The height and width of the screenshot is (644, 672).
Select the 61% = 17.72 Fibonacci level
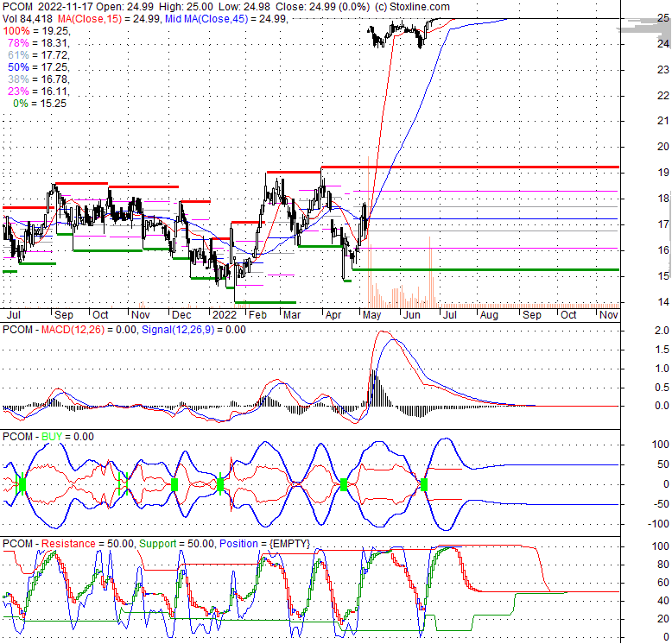click(38, 54)
